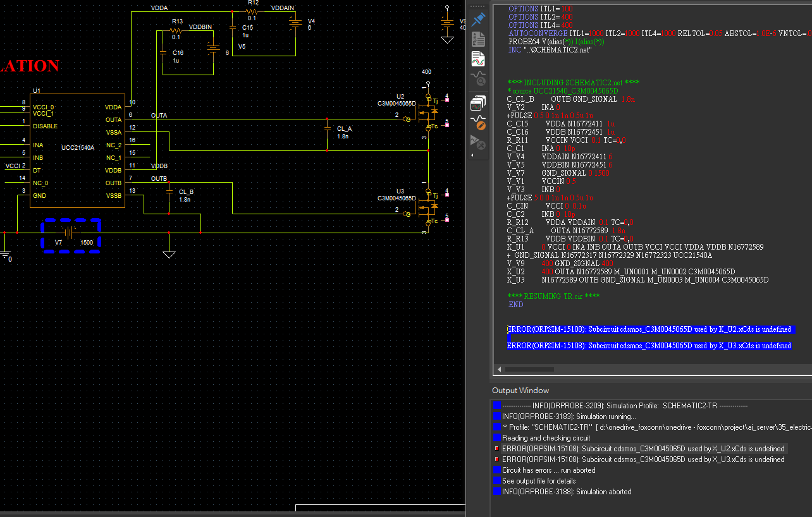Viewport: 812px width, 517px height.
Task: Click the VDDA net label at top
Action: (x=160, y=8)
